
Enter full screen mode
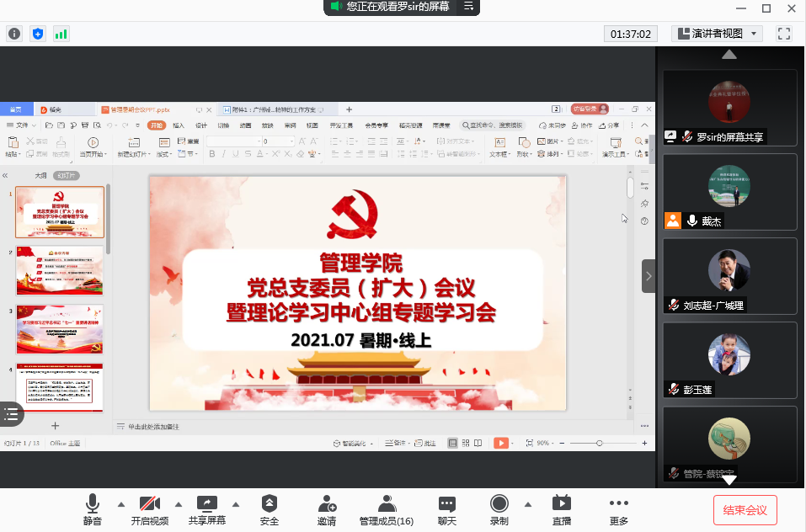point(784,34)
